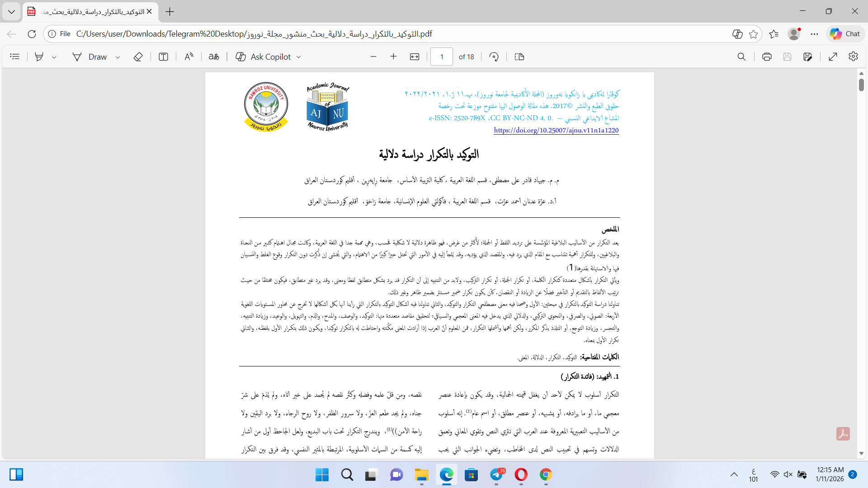Select the Add text tool
Viewport: 868px width, 488px height.
(164, 56)
